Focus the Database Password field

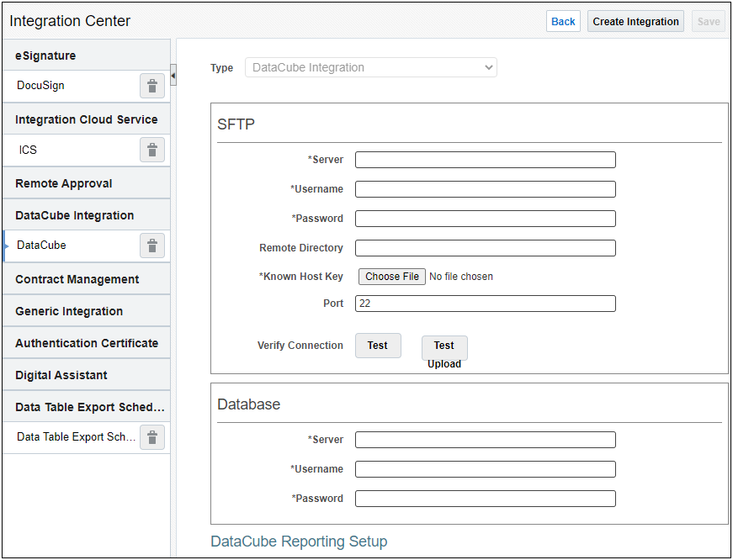485,499
